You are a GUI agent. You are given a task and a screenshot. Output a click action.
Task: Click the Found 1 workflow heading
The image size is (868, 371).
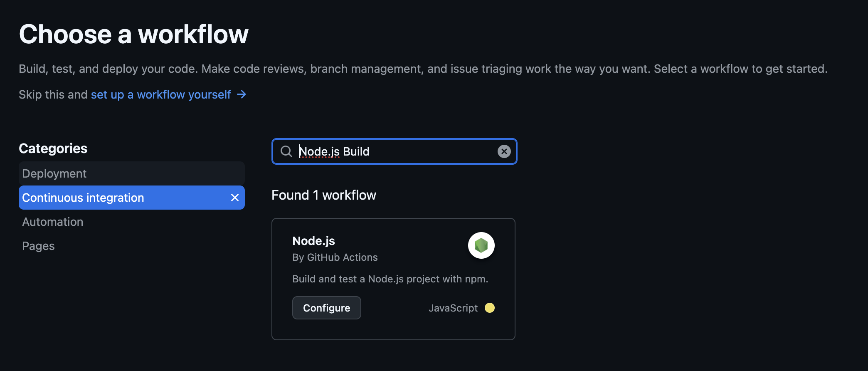click(324, 195)
